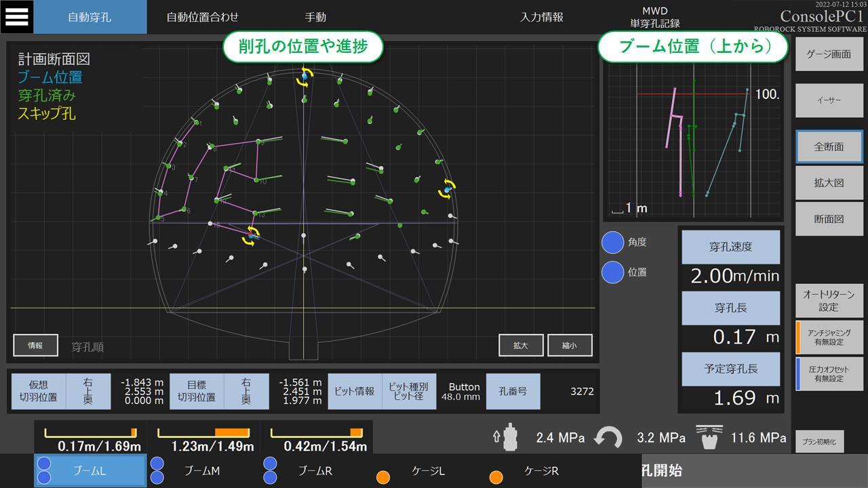868x488 pixels.
Task: Click the feed pressure drill icon
Action: (507, 438)
